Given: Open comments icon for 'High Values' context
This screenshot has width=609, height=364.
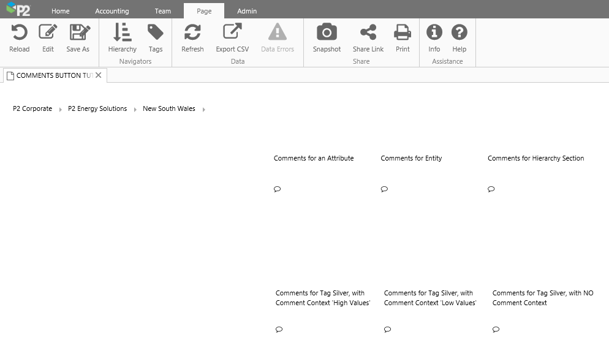Looking at the screenshot, I should tap(279, 330).
